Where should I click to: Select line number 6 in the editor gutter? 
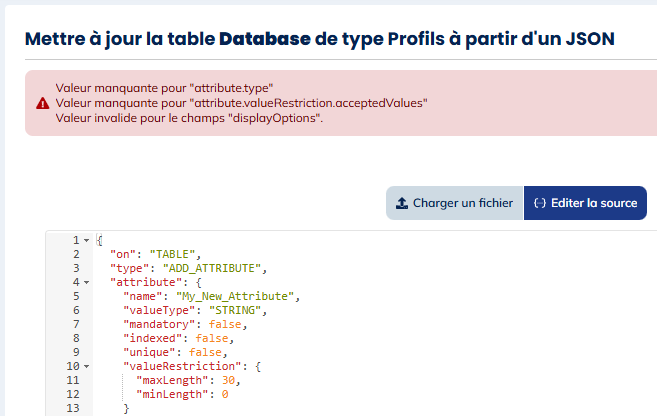(75, 311)
